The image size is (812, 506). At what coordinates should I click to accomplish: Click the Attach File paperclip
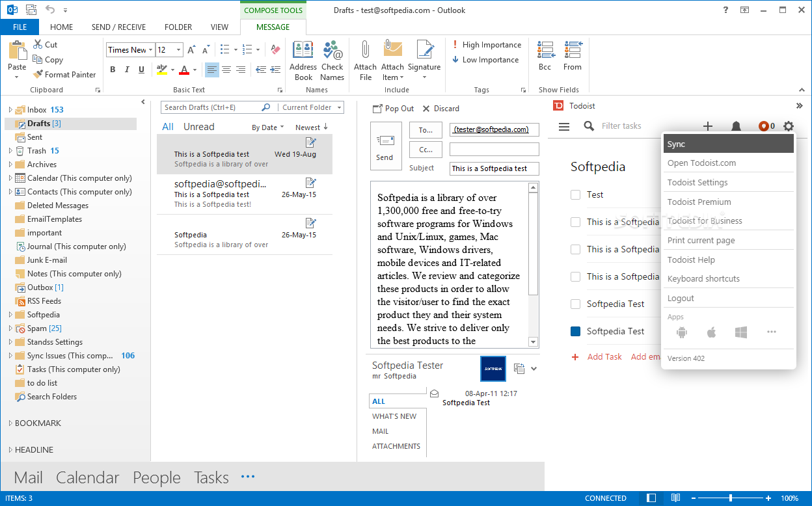[x=366, y=50]
